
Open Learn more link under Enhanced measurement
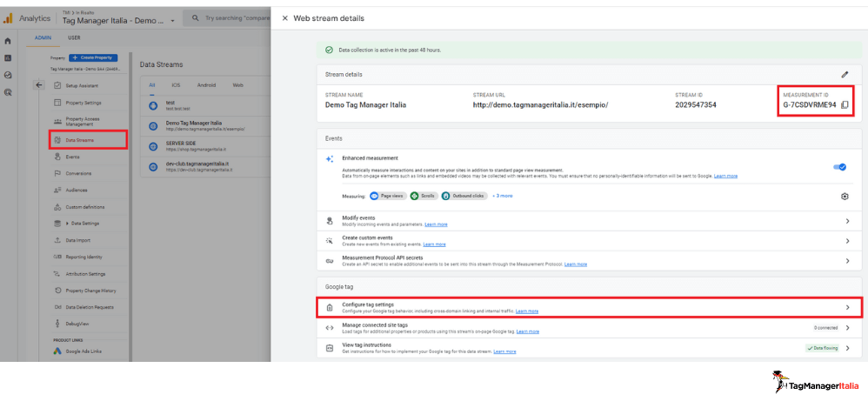725,176
